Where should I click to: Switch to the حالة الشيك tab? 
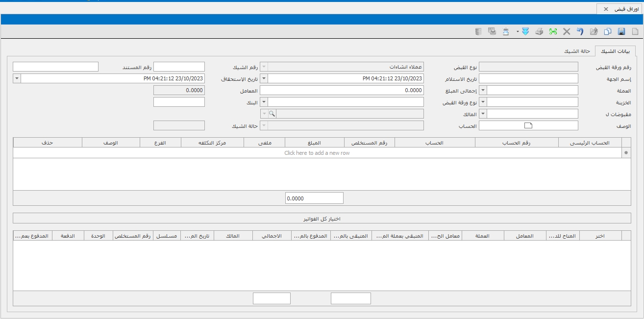(577, 51)
